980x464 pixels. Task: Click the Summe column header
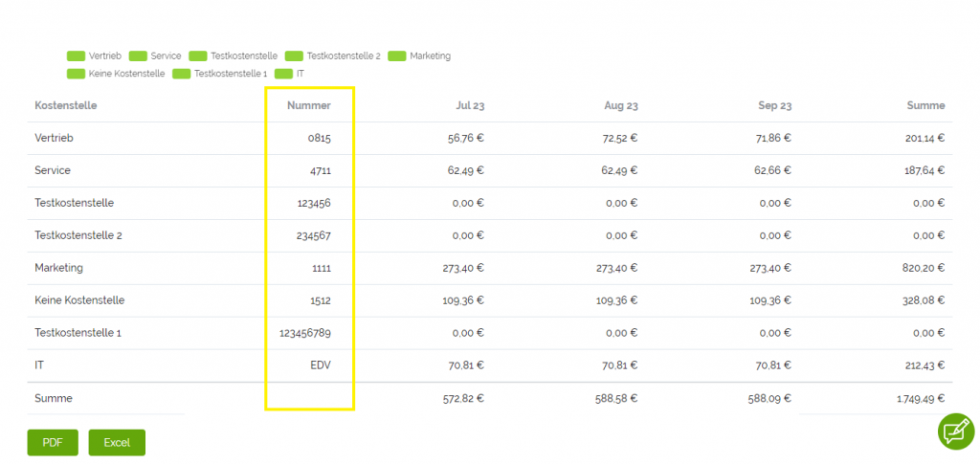(925, 105)
